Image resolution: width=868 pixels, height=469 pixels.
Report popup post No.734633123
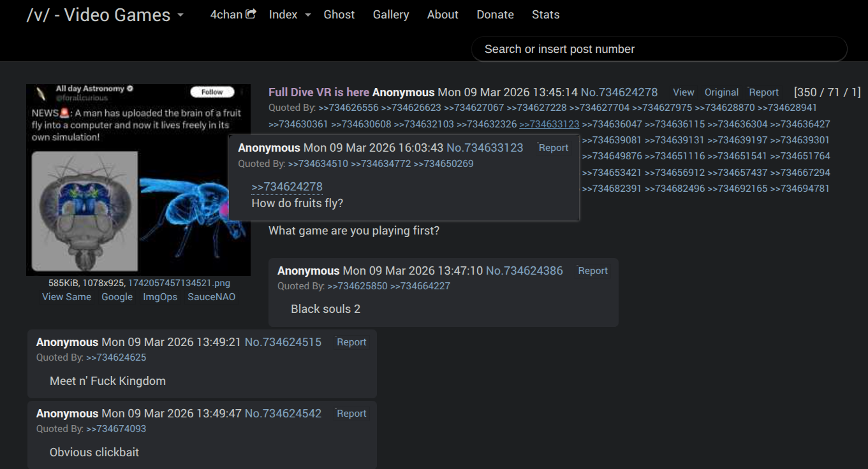[554, 148]
